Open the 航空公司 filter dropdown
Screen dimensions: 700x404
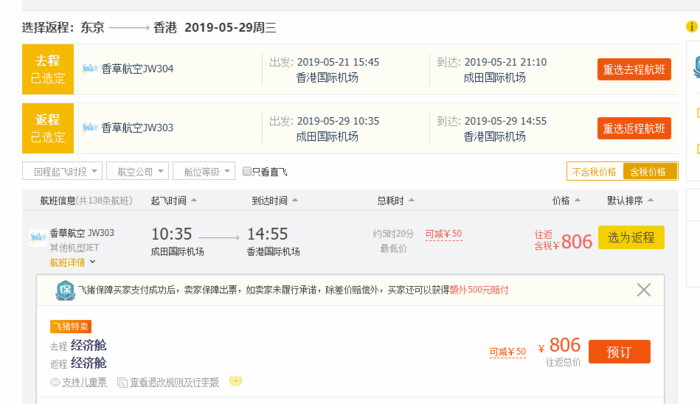pyautogui.click(x=138, y=171)
